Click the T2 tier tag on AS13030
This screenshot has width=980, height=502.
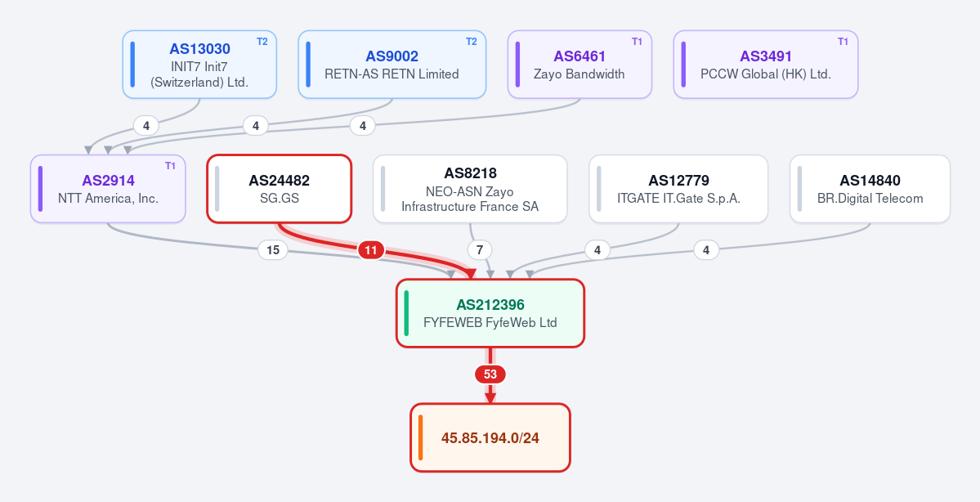262,41
